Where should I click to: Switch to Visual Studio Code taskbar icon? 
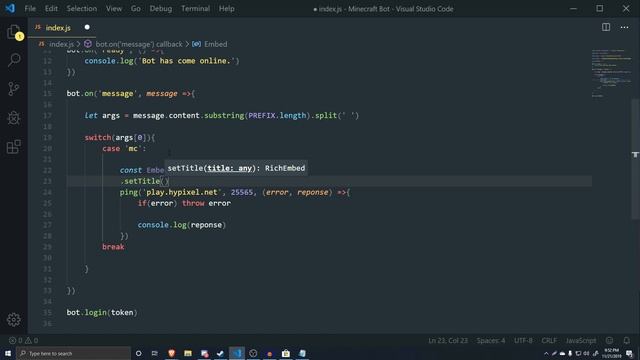point(237,353)
